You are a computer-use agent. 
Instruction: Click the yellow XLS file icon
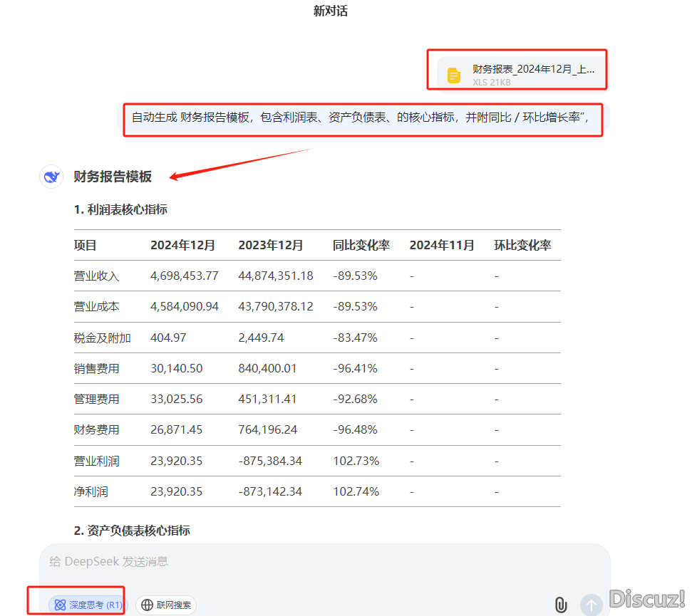point(454,75)
